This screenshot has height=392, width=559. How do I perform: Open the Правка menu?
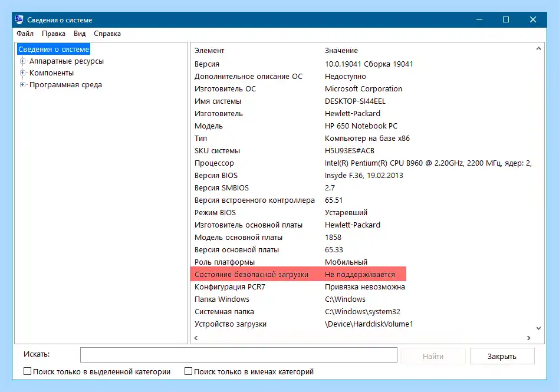point(54,34)
